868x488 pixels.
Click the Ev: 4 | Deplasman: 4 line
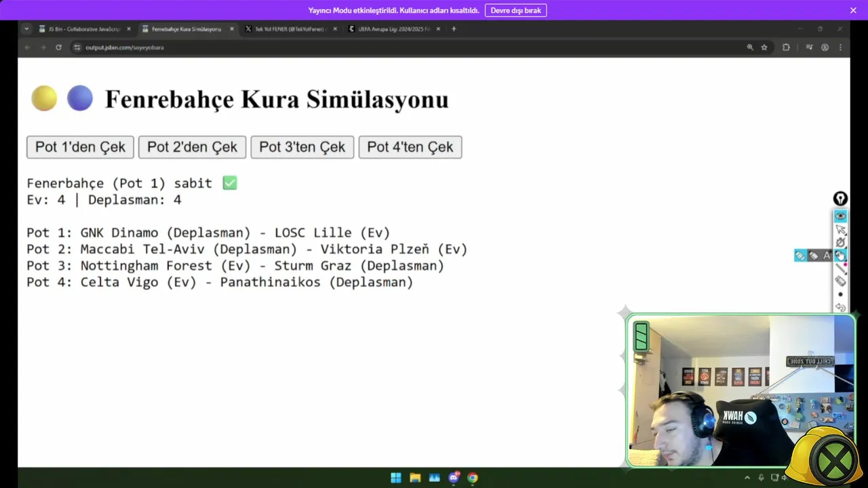104,200
